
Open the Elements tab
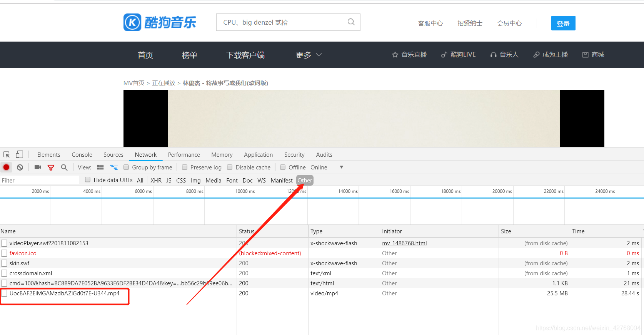[48, 154]
